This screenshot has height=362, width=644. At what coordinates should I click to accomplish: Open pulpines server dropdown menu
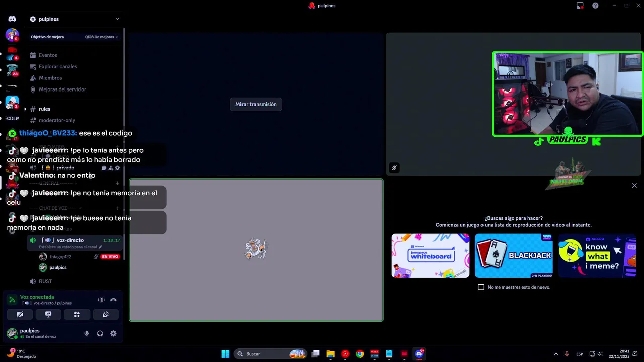(117, 19)
